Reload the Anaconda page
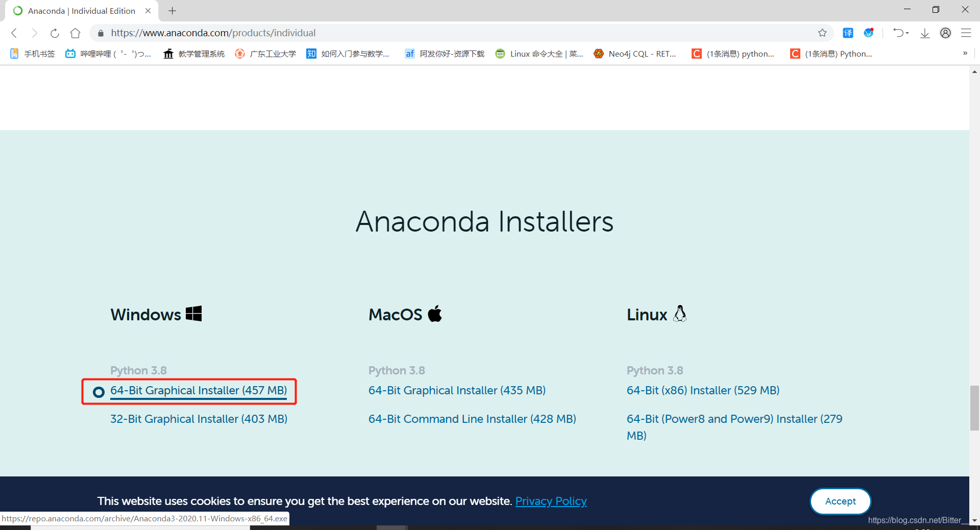This screenshot has width=980, height=530. pos(55,33)
